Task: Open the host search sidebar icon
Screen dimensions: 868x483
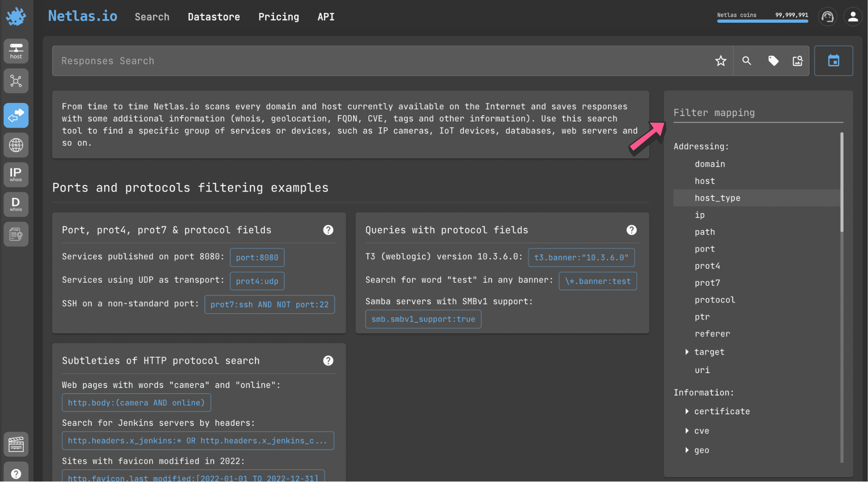Action: [x=16, y=51]
